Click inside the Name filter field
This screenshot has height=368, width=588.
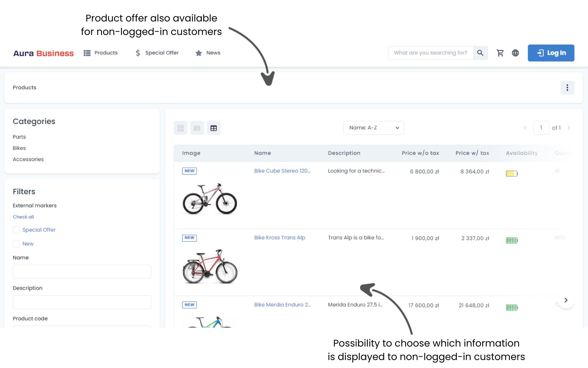[82, 272]
